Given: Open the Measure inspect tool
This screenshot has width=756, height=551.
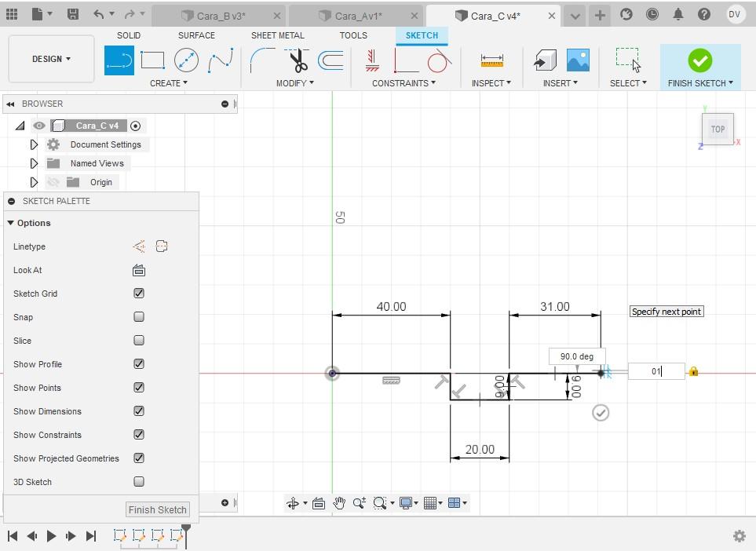Looking at the screenshot, I should [491, 60].
